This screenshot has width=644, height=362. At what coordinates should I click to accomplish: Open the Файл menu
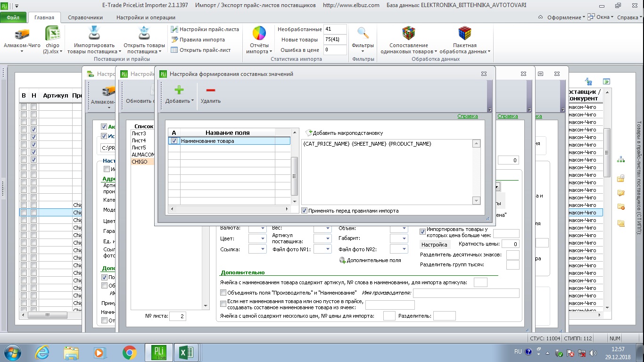tap(13, 17)
